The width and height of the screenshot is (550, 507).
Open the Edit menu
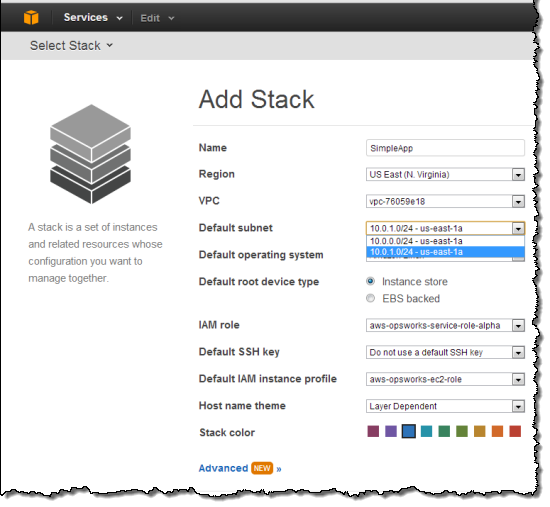[157, 18]
